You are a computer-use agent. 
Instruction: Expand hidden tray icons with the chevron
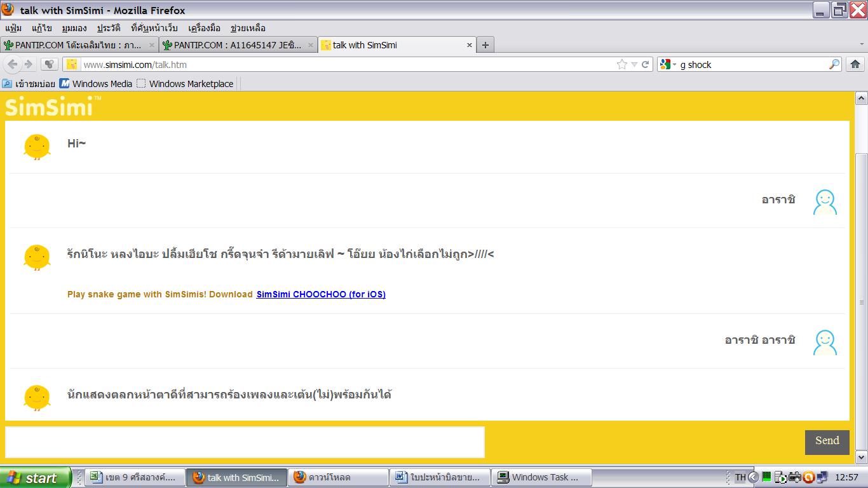[754, 477]
